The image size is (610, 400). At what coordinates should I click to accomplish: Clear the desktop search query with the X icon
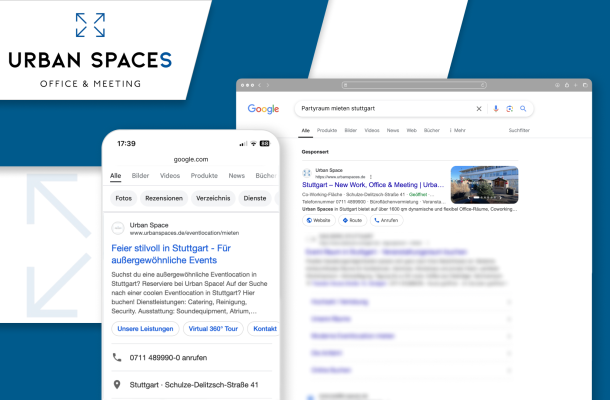click(x=479, y=108)
